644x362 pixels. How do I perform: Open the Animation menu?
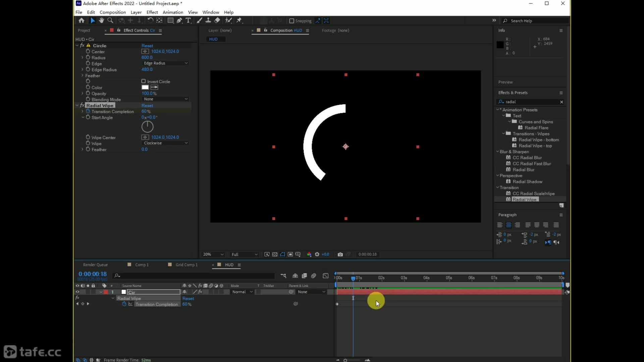pos(173,12)
